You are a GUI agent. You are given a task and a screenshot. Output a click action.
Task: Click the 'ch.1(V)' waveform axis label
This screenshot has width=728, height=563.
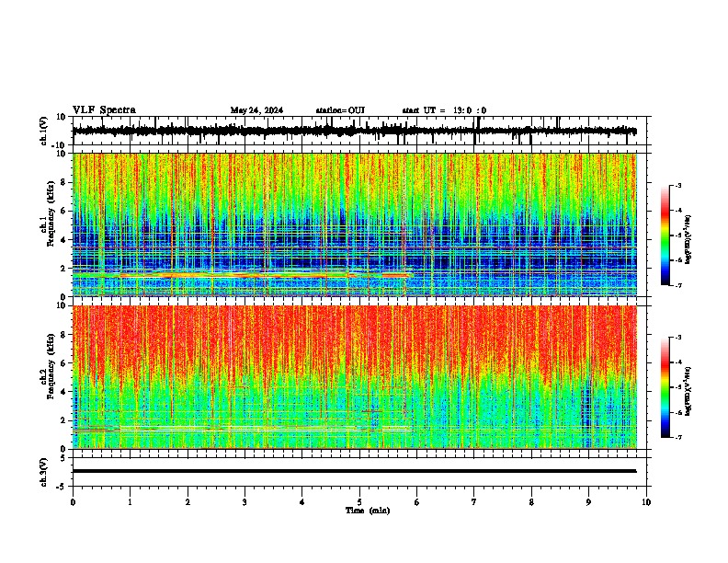44,131
